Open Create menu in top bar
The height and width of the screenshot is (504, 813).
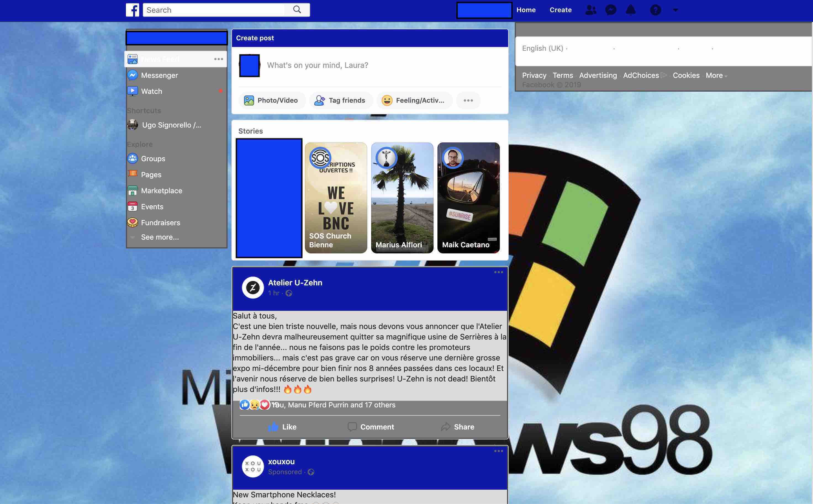click(561, 10)
